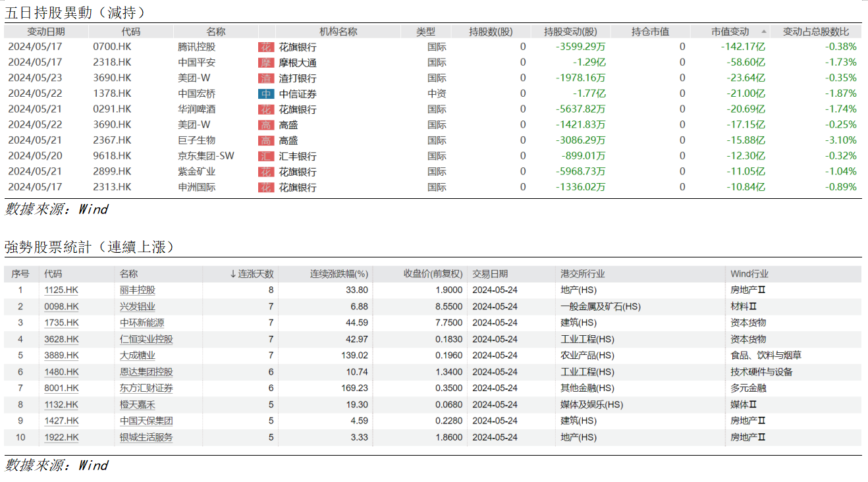This screenshot has width=868, height=482.
Task: Click the 汇丰银行 institution icon
Action: click(x=265, y=156)
